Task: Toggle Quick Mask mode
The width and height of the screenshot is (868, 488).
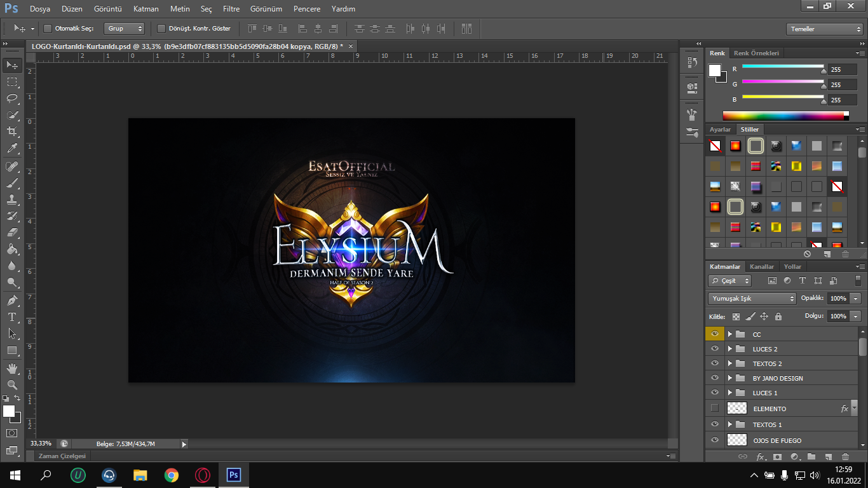Action: tap(12, 433)
